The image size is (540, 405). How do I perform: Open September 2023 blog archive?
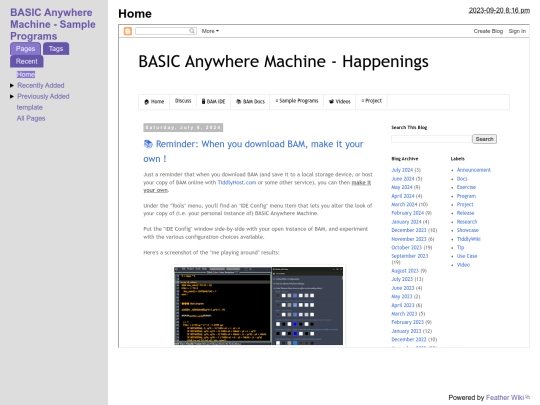409,256
